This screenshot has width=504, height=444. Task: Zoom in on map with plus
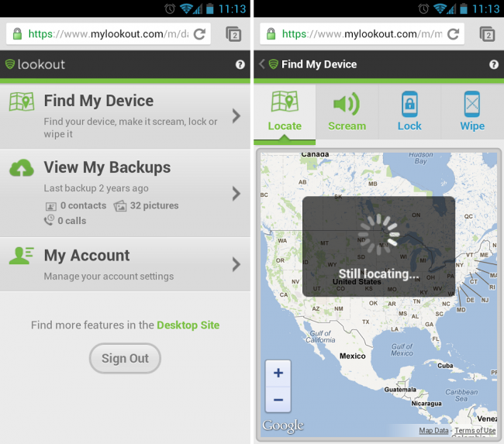click(278, 373)
